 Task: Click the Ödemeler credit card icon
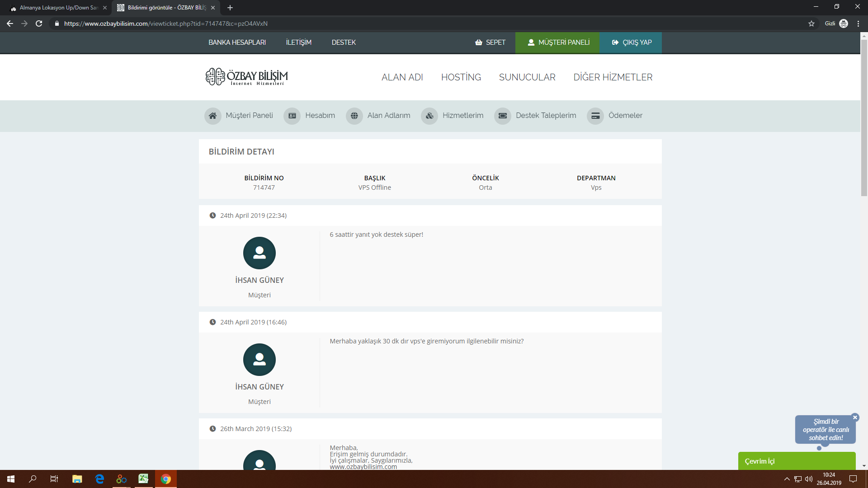(595, 116)
